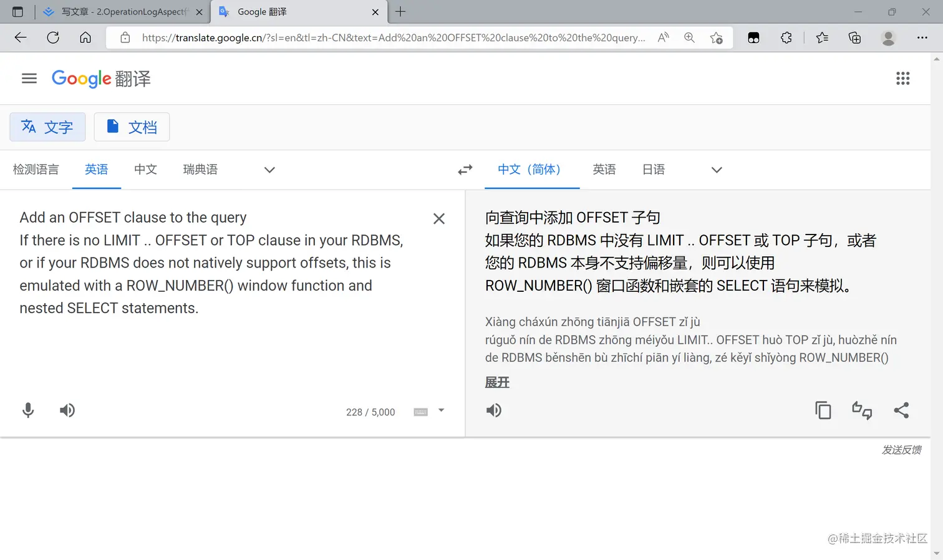The height and width of the screenshot is (560, 943).
Task: Listen to the source English text
Action: [67, 410]
